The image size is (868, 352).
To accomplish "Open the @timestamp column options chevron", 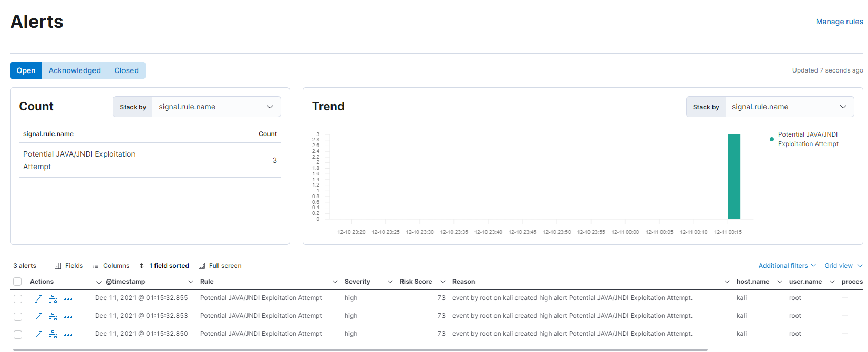I will coord(191,282).
